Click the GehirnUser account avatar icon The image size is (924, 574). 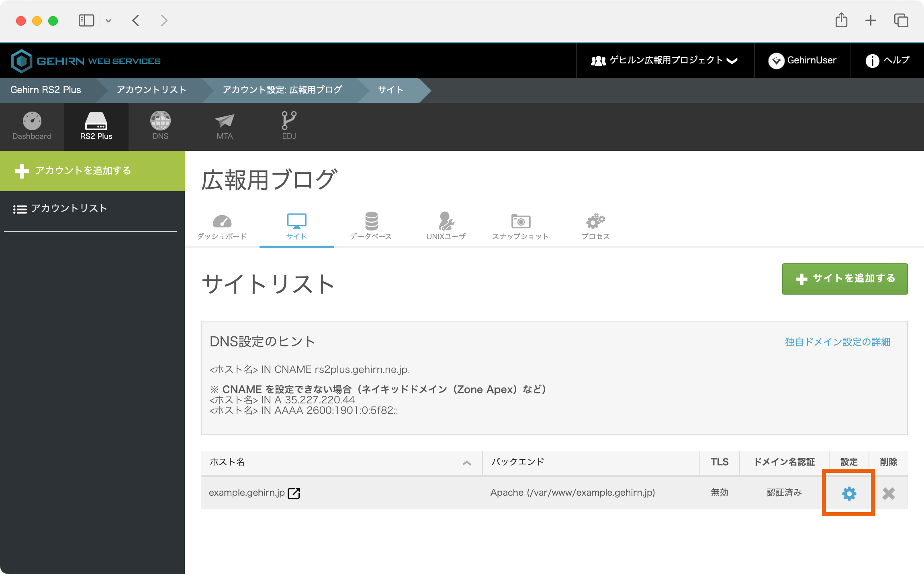pos(776,60)
